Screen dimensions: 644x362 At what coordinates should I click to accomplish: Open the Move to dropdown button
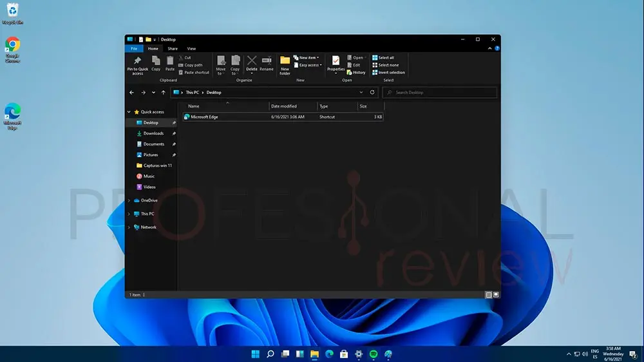pos(221,65)
